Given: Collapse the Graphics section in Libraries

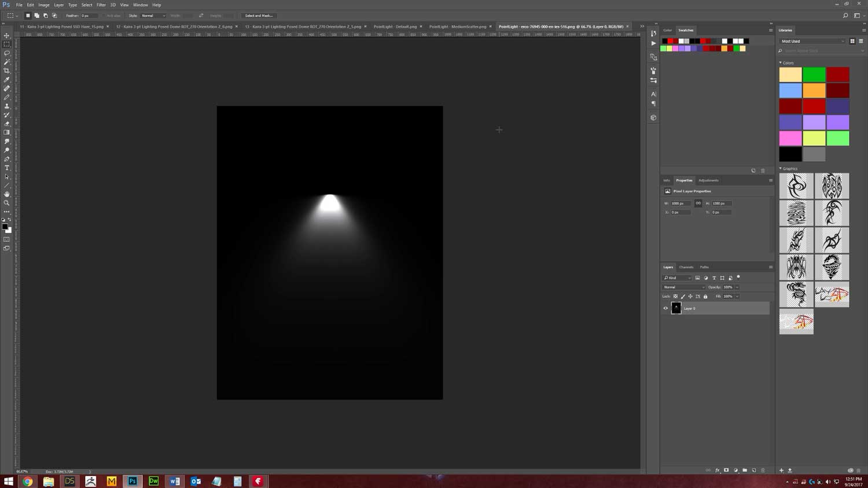Looking at the screenshot, I should (x=780, y=168).
